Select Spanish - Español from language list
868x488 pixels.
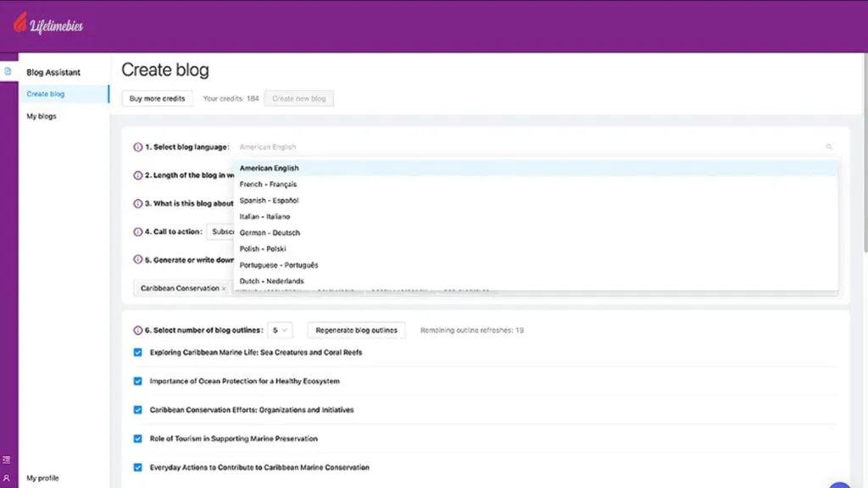(270, 201)
